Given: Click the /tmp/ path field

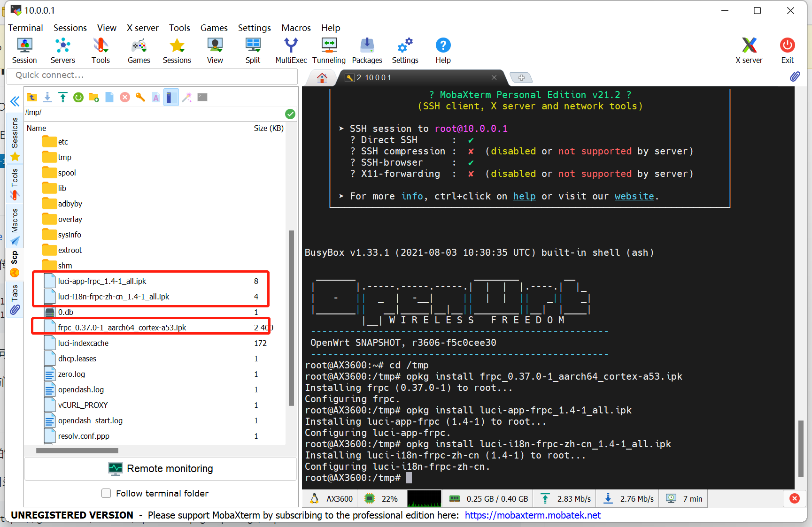Looking at the screenshot, I should (154, 113).
